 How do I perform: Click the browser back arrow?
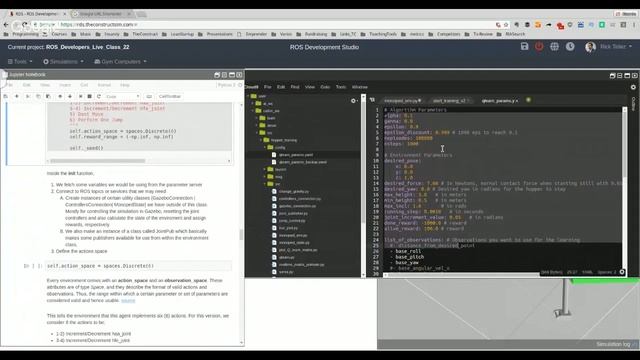[6, 24]
